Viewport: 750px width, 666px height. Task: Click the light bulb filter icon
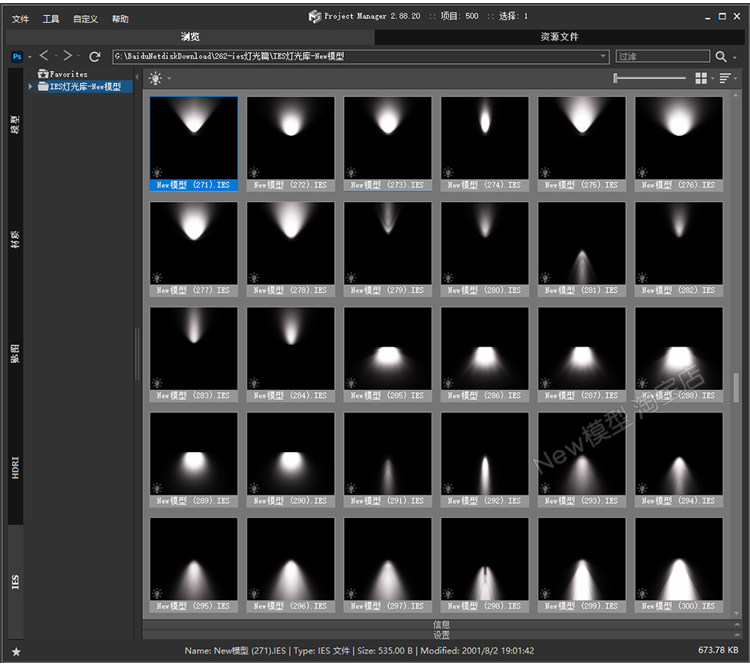(156, 78)
